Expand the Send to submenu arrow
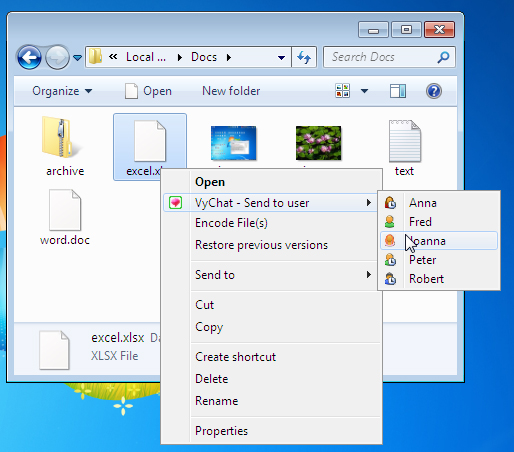 pyautogui.click(x=368, y=275)
